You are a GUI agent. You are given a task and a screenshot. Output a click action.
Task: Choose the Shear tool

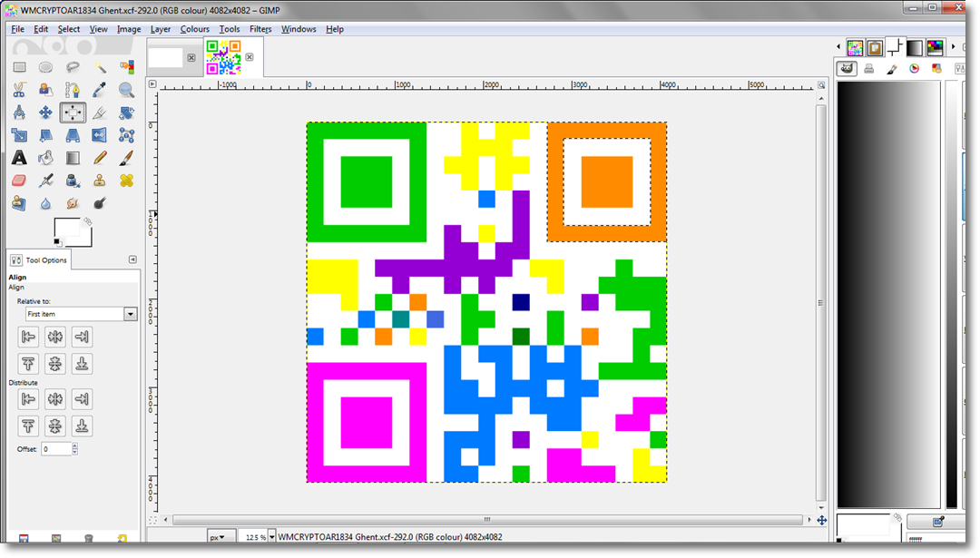tap(45, 135)
